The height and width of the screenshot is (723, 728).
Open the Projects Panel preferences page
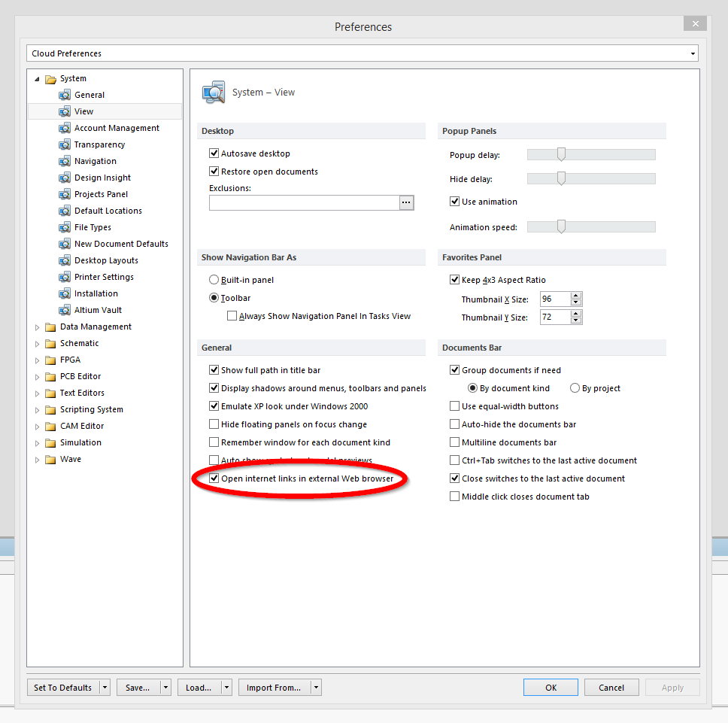[101, 194]
